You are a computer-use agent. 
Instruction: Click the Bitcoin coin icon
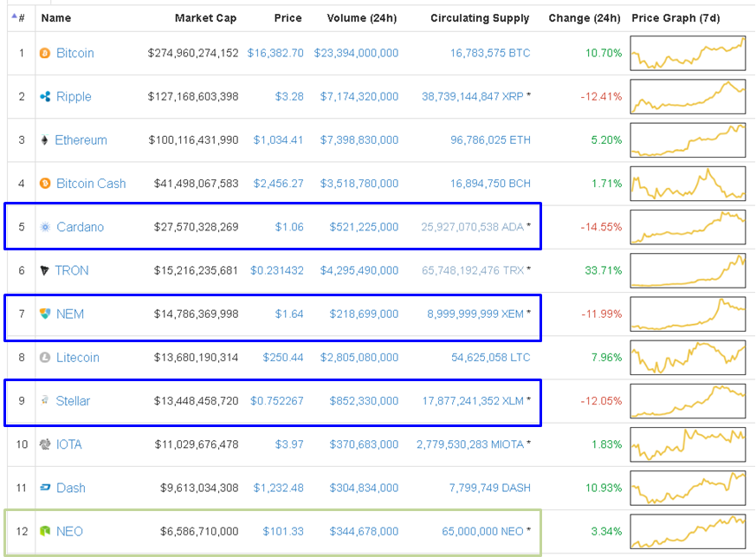point(45,54)
